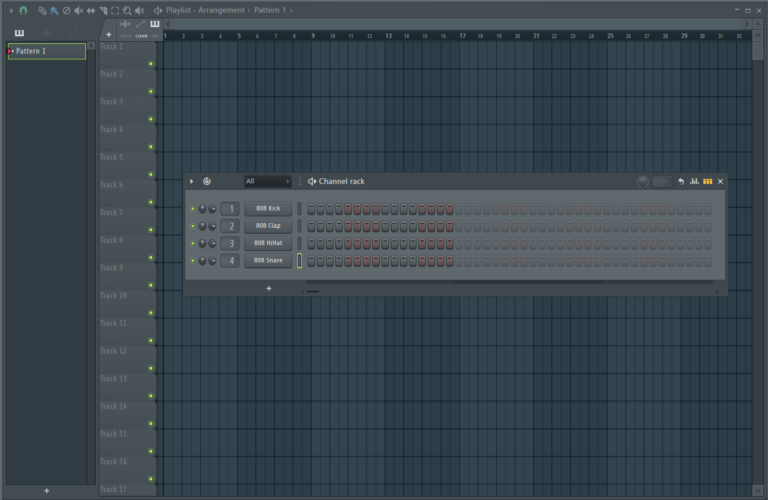Select Pattern 1 in the picker list
The height and width of the screenshot is (500, 768).
click(47, 51)
